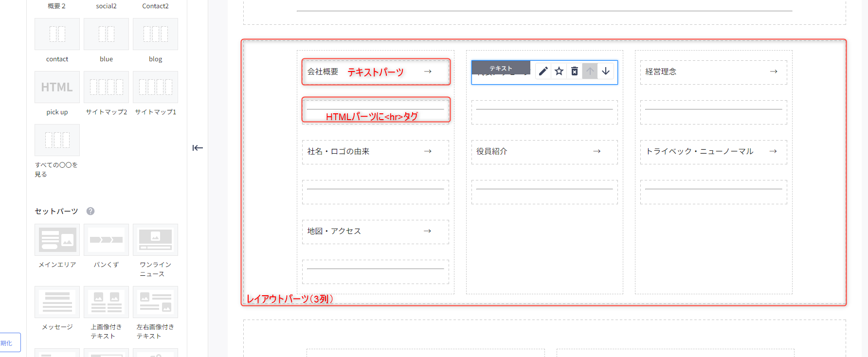The height and width of the screenshot is (357, 868).
Task: Choose the メインエリア set part
Action: pos(57,240)
